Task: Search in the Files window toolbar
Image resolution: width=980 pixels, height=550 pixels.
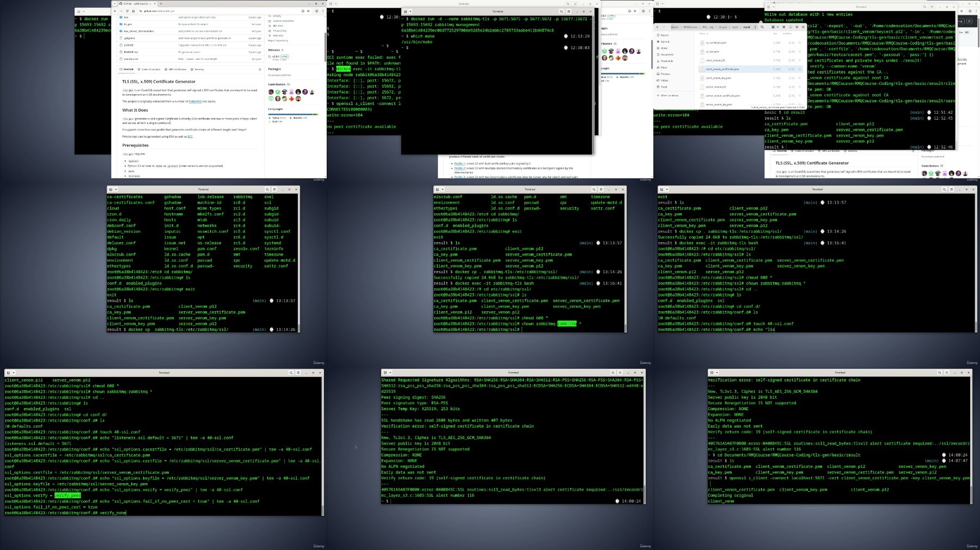Action: [762, 27]
